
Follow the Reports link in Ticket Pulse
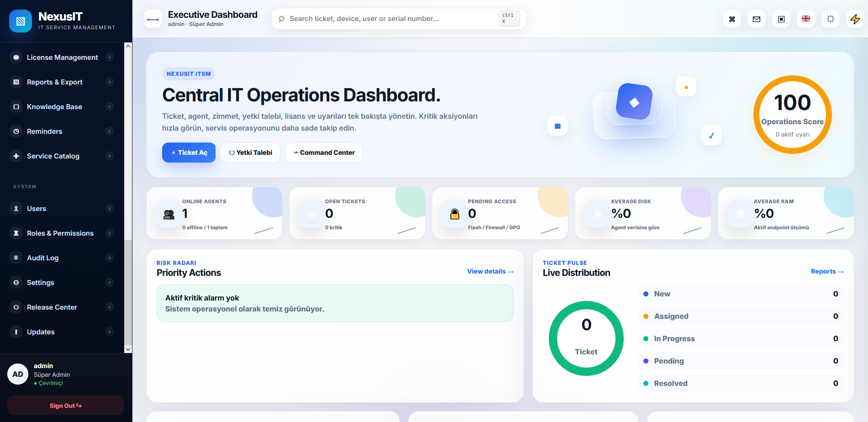827,271
